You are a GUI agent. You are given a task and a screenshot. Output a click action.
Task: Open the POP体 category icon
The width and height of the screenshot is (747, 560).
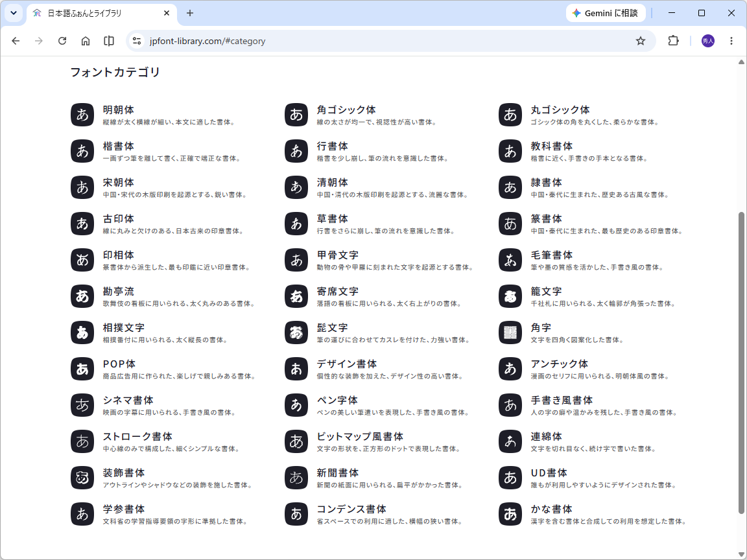(x=82, y=369)
